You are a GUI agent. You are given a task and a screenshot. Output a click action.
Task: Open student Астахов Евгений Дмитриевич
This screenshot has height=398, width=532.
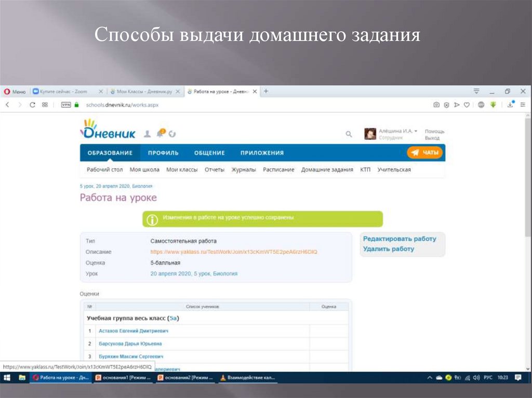click(x=134, y=331)
